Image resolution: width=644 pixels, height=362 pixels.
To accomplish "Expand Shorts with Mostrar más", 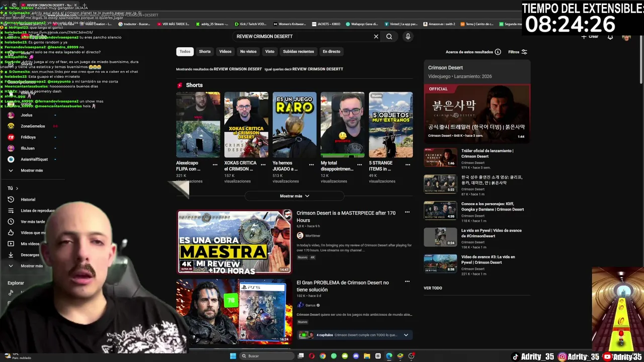I will click(294, 196).
